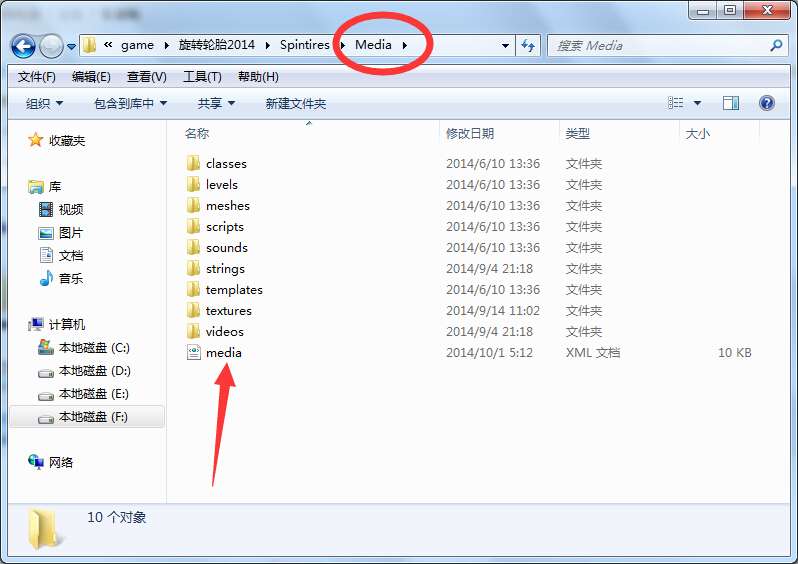This screenshot has width=798, height=564.
Task: Select the videos folder icon
Action: [193, 331]
